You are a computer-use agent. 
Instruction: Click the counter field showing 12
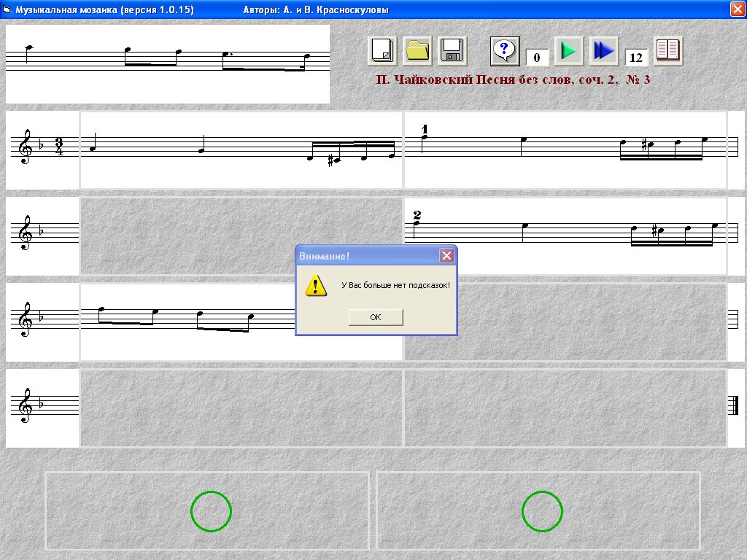pos(636,58)
